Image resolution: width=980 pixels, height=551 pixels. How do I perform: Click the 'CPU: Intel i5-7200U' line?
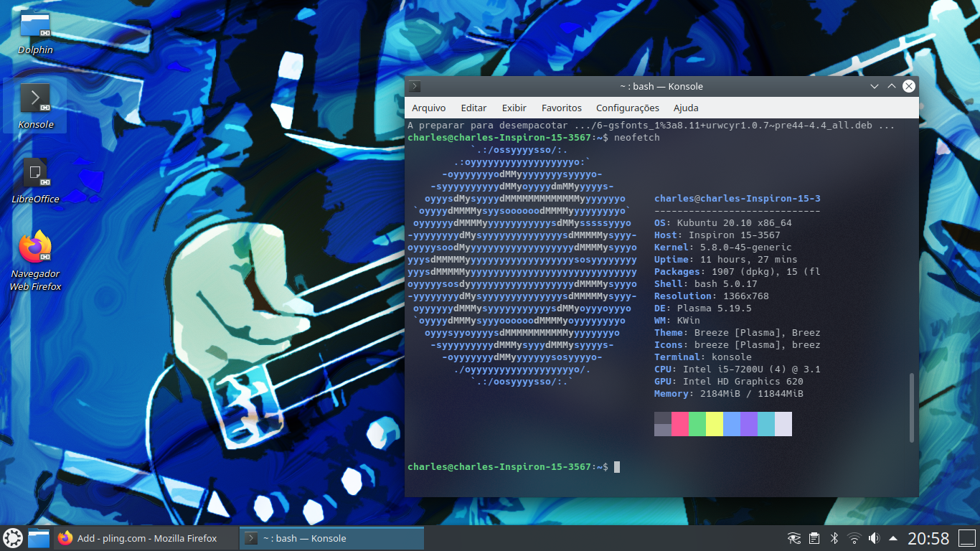pyautogui.click(x=738, y=369)
